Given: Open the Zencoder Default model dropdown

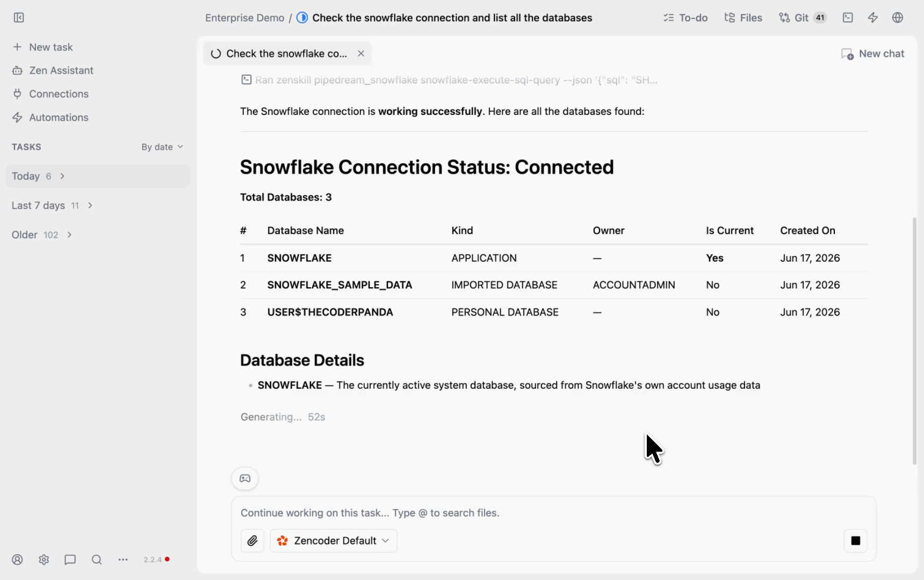Looking at the screenshot, I should (334, 541).
